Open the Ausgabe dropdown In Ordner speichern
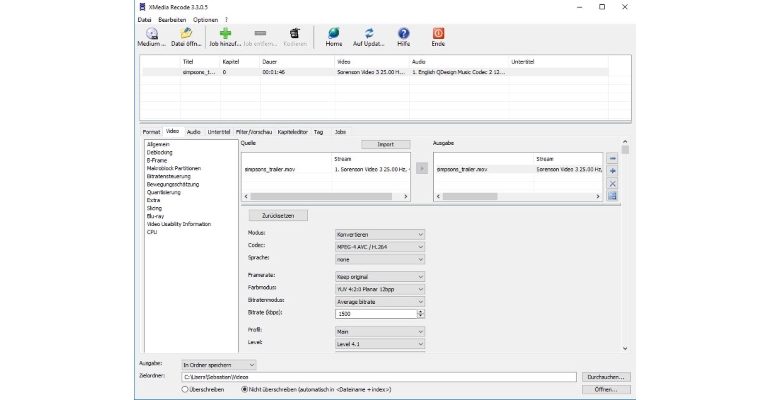The height and width of the screenshot is (400, 770). pos(219,365)
